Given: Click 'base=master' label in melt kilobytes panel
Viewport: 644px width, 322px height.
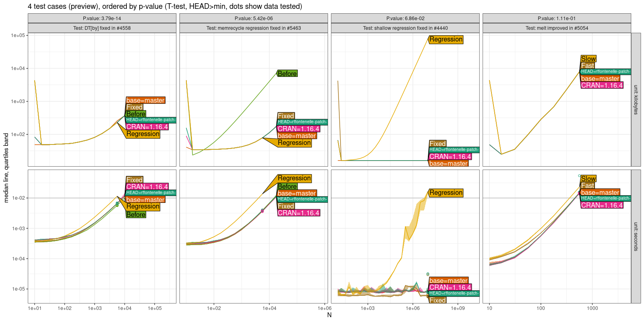Looking at the screenshot, I should click(600, 78).
